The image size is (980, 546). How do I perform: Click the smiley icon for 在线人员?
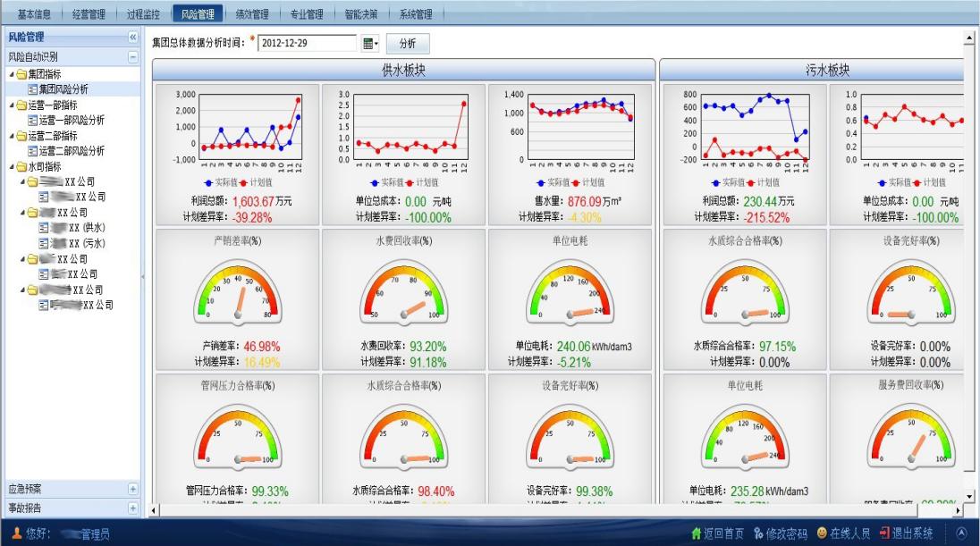click(x=821, y=533)
